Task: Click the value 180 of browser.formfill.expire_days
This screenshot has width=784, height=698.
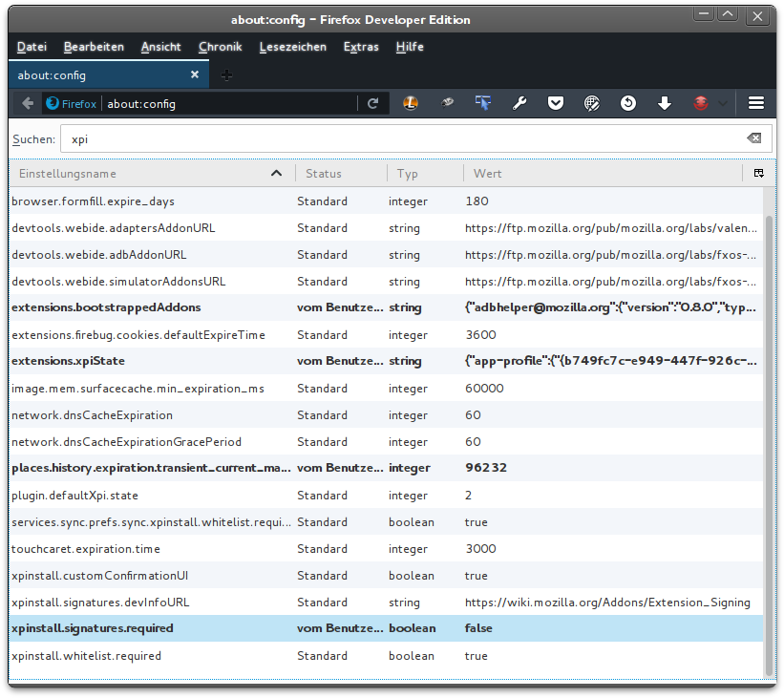Action: click(x=477, y=201)
